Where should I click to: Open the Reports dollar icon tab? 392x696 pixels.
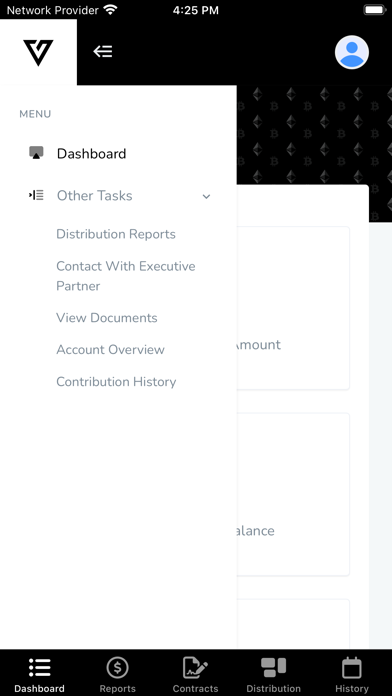117,668
